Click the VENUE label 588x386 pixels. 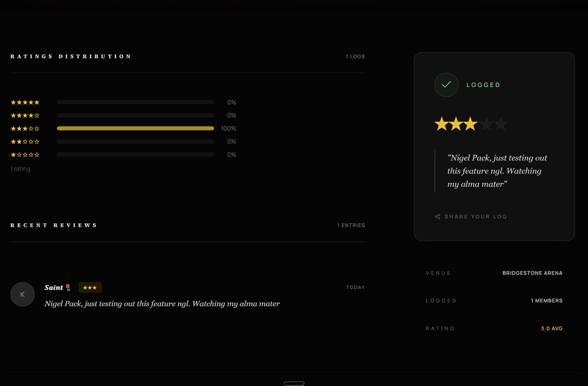pos(438,273)
